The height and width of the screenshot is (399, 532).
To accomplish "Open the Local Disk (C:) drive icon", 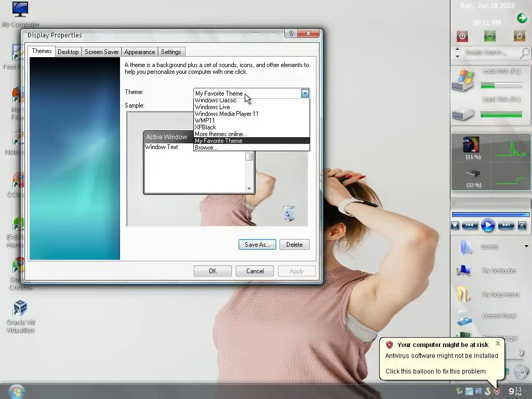I will tap(463, 81).
